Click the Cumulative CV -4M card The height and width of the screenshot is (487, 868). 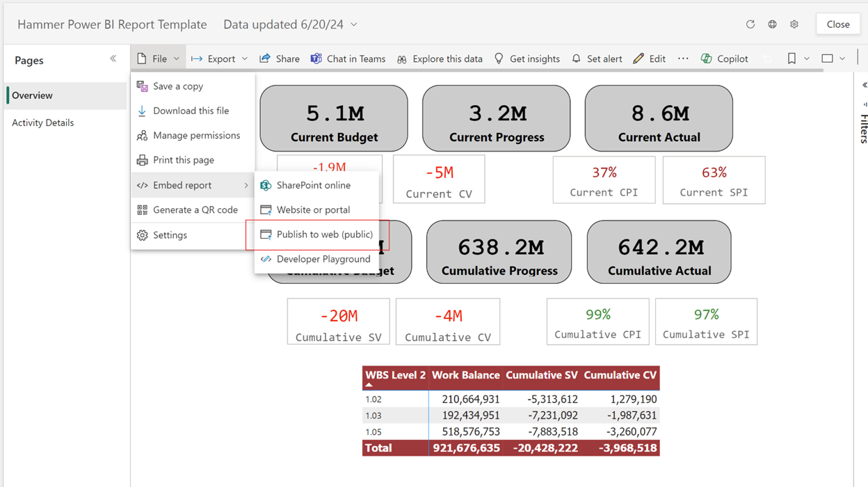pos(448,322)
